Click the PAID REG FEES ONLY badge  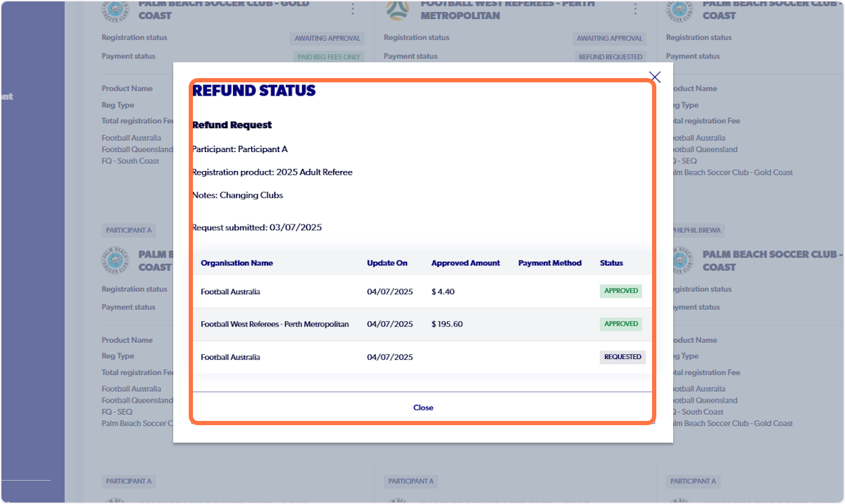[329, 57]
